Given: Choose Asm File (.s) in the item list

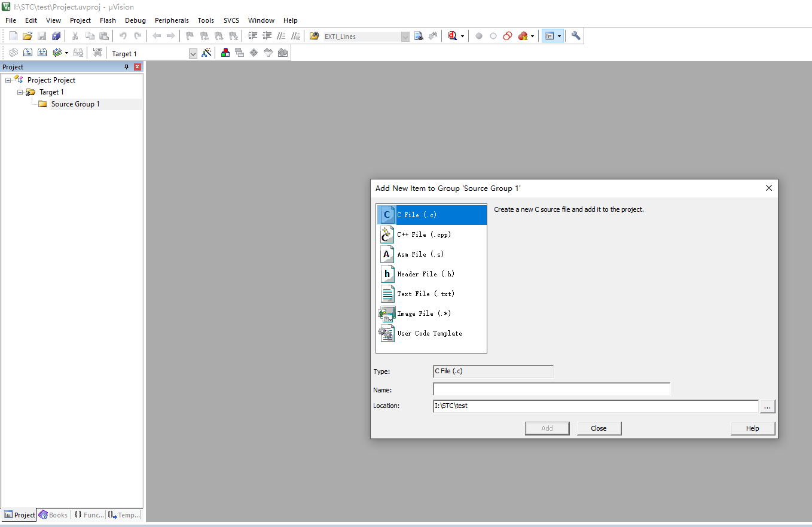Looking at the screenshot, I should (x=432, y=254).
